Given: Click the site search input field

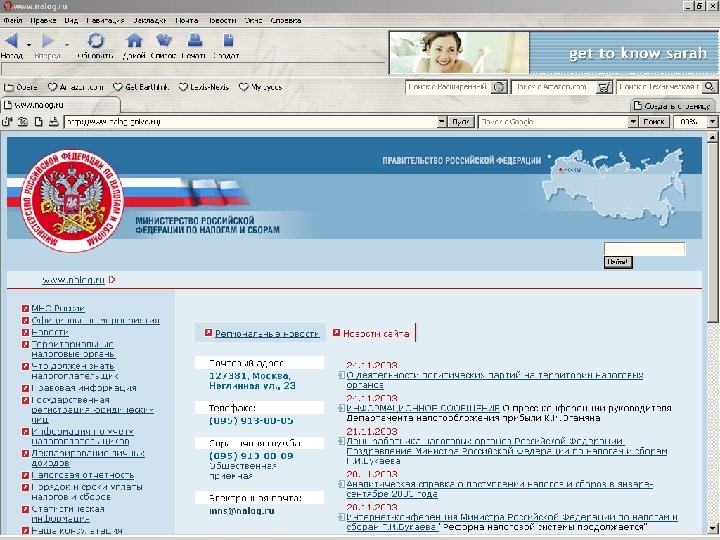Looking at the screenshot, I should tap(644, 249).
